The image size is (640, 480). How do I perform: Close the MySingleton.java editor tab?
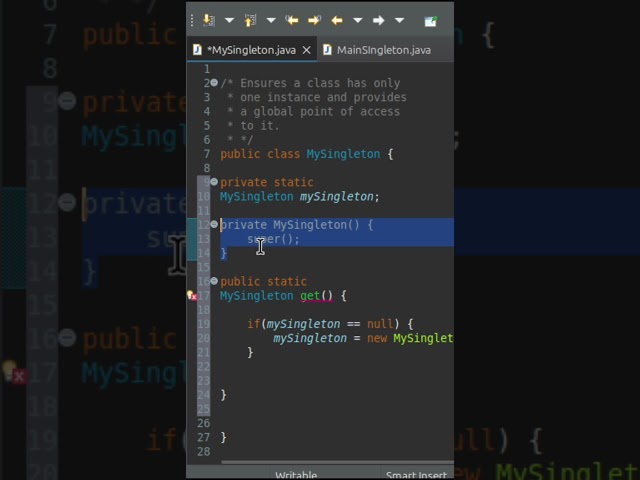coord(307,50)
